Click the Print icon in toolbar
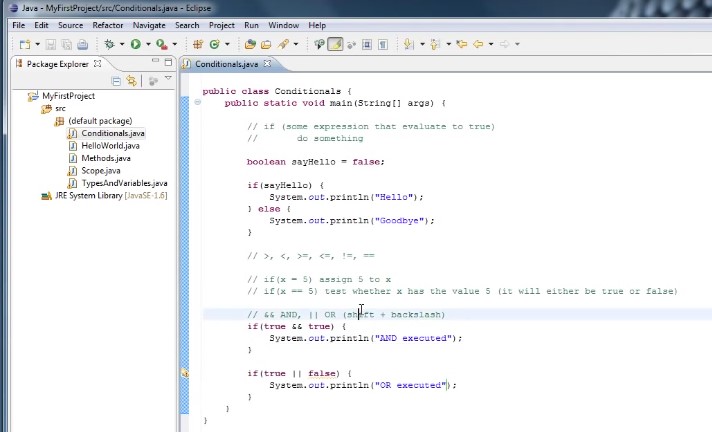The image size is (712, 432). pos(83,44)
